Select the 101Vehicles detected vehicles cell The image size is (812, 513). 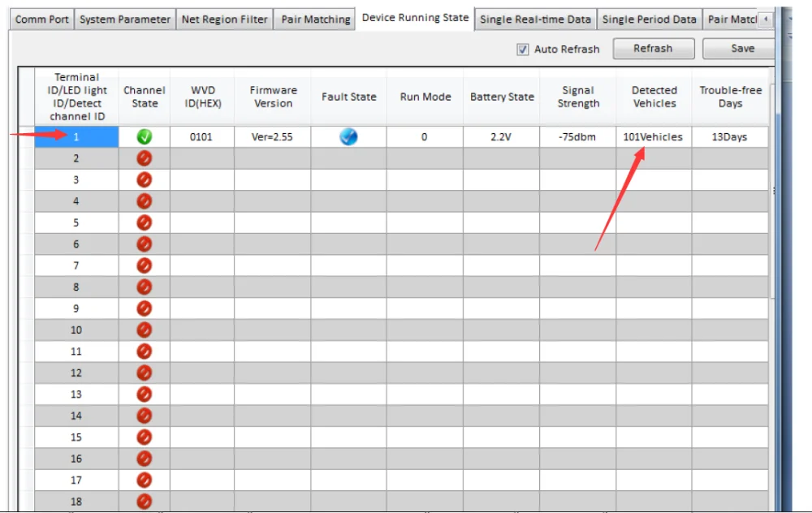coord(653,137)
